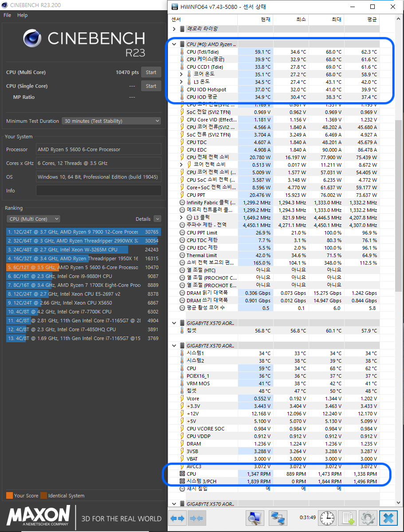Start the CPU (Single Core) test
Image resolution: width=404 pixels, height=532 pixels.
pyautogui.click(x=151, y=86)
